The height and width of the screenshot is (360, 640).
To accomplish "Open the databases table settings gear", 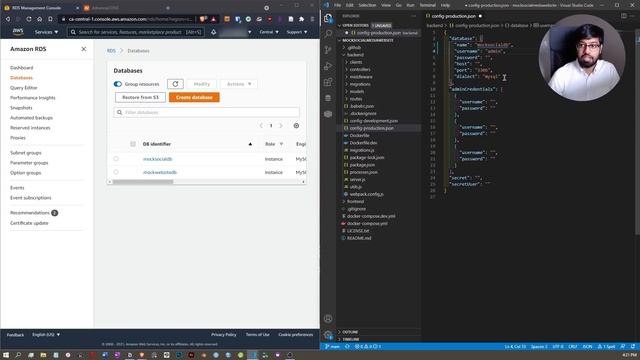I will 296,126.
